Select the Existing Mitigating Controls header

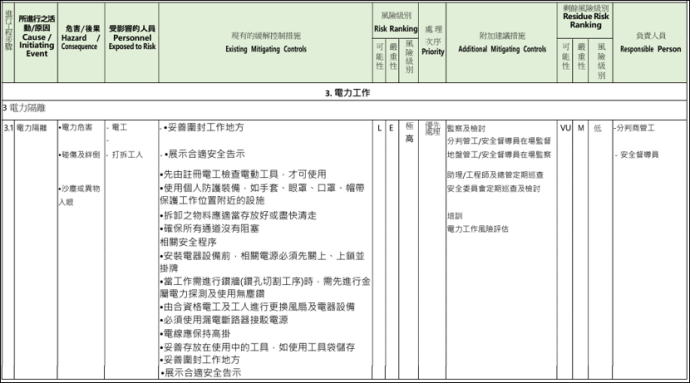(266, 42)
